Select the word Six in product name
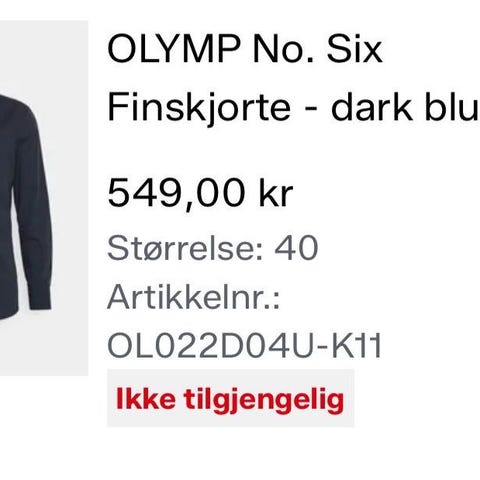 [355, 50]
